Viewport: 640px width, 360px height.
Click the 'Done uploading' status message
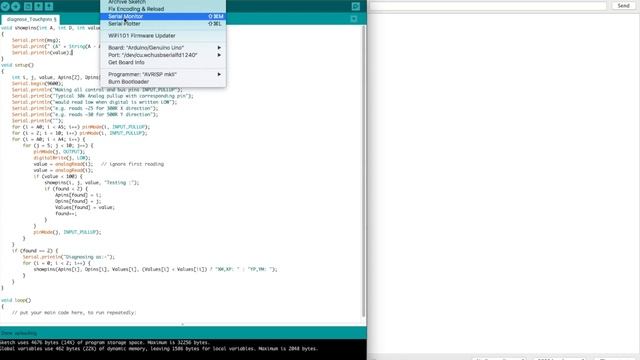pos(19,333)
